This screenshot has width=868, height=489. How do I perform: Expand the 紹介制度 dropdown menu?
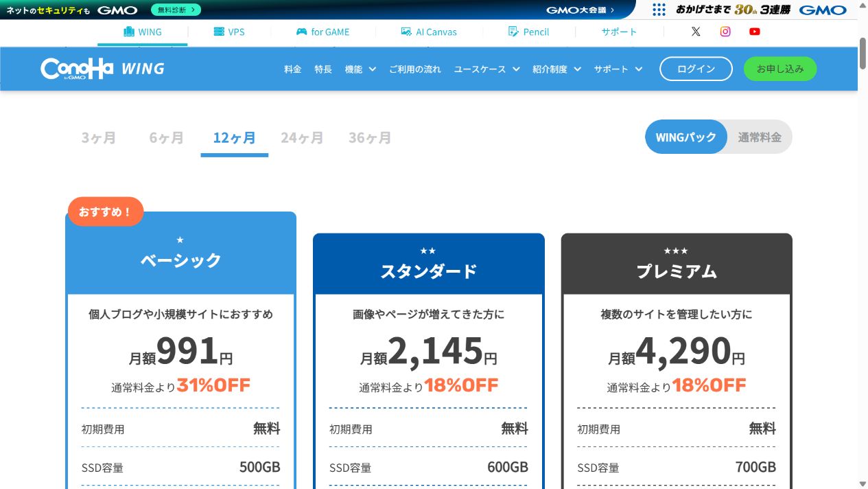pyautogui.click(x=557, y=69)
